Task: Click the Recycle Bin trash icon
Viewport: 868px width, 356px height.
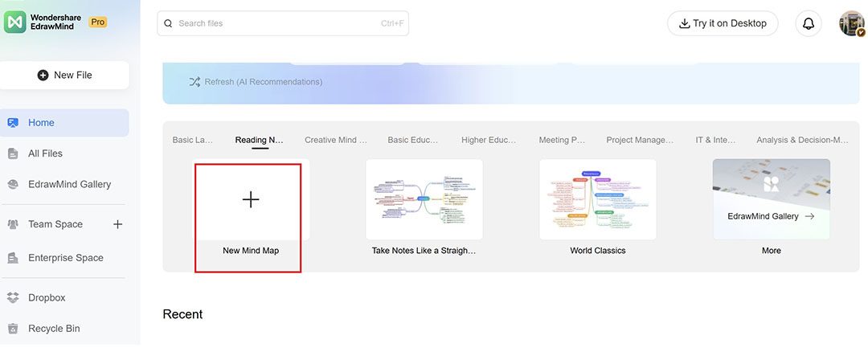Action: click(x=14, y=329)
